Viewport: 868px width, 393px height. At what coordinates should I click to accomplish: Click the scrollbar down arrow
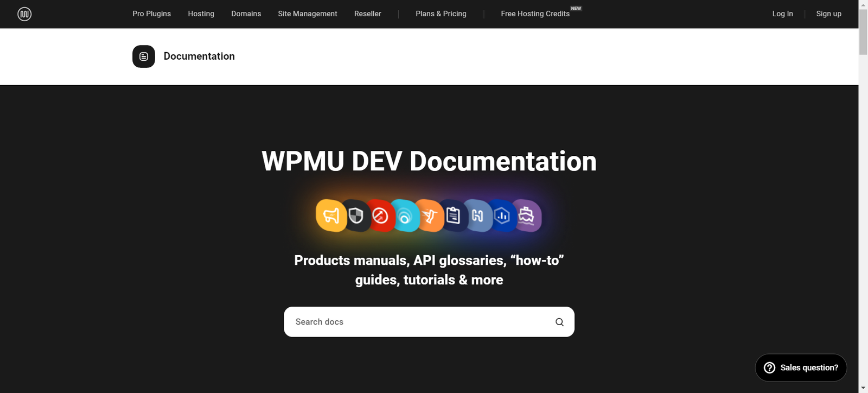863,388
